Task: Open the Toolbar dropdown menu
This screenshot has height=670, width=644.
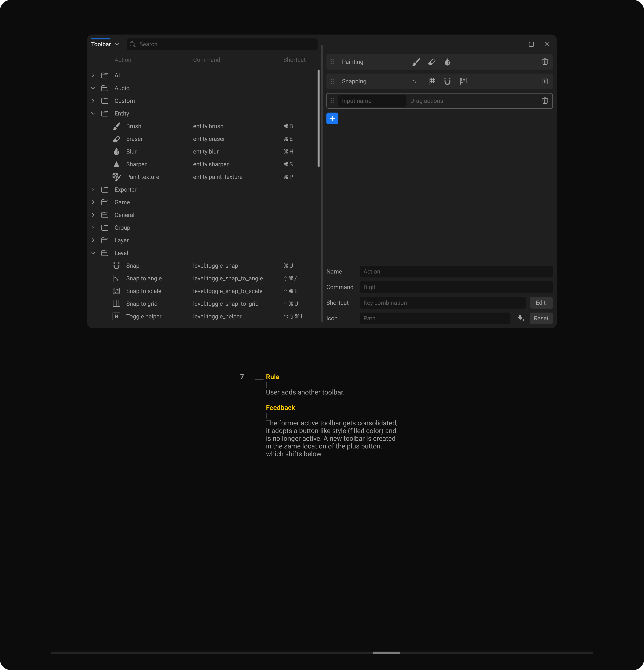Action: tap(117, 44)
